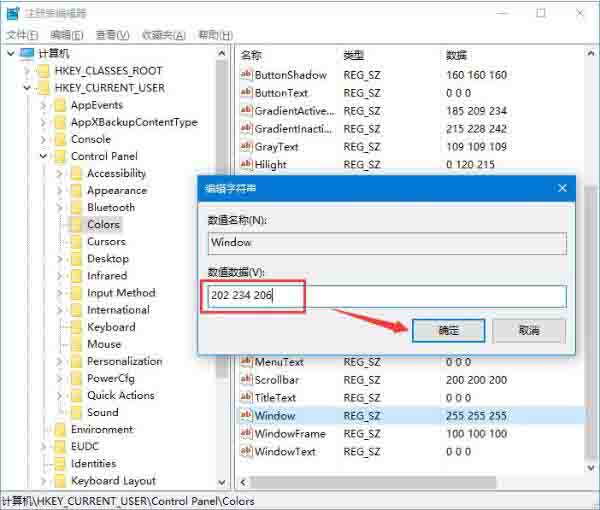This screenshot has height=510, width=600.
Task: Click the 确定 button in dialog
Action: point(449,330)
